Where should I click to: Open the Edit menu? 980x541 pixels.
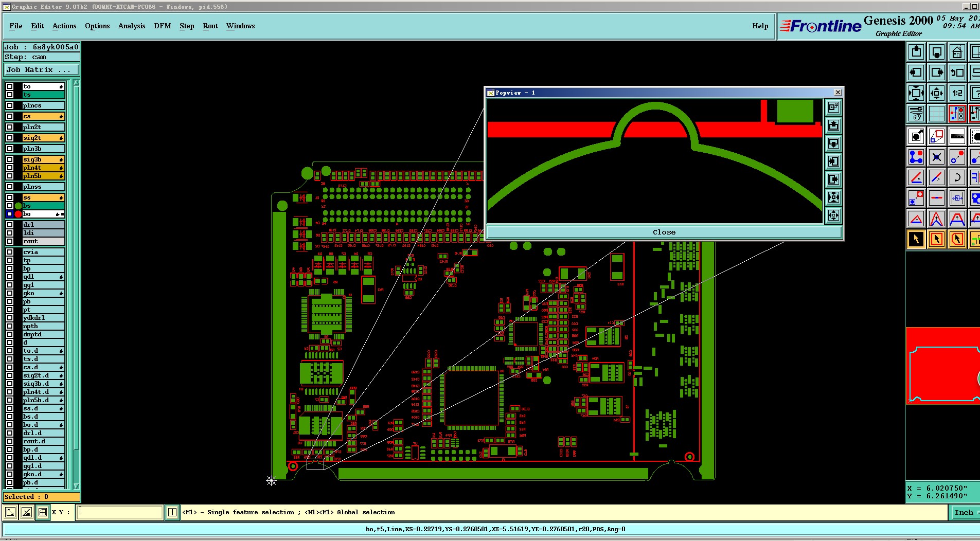(38, 26)
